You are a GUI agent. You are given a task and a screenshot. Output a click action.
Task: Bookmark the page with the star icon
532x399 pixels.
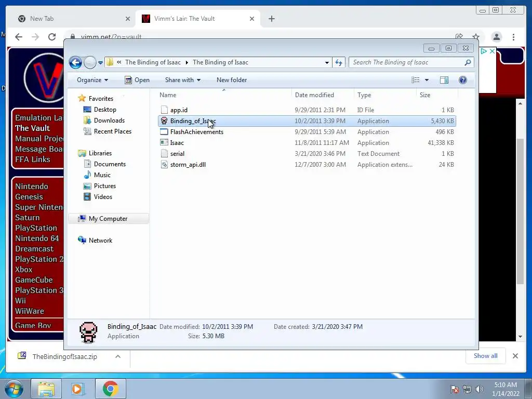[476, 36]
